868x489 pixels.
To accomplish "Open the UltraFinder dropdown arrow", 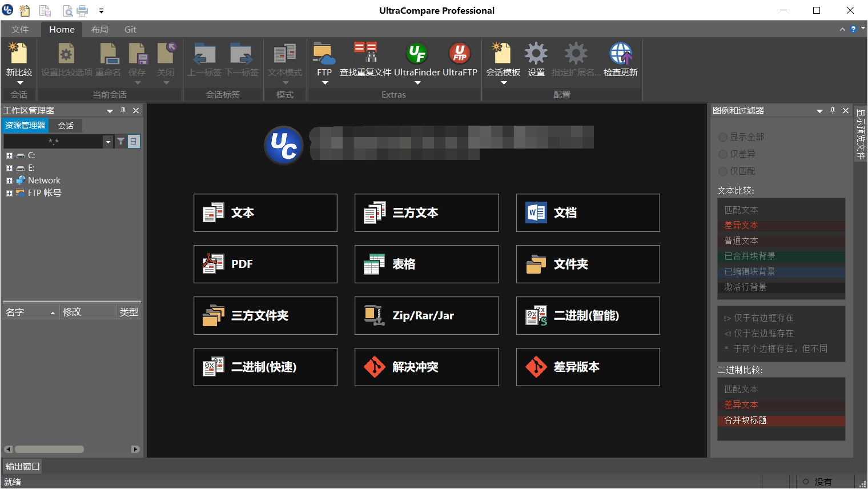I will pos(417,83).
